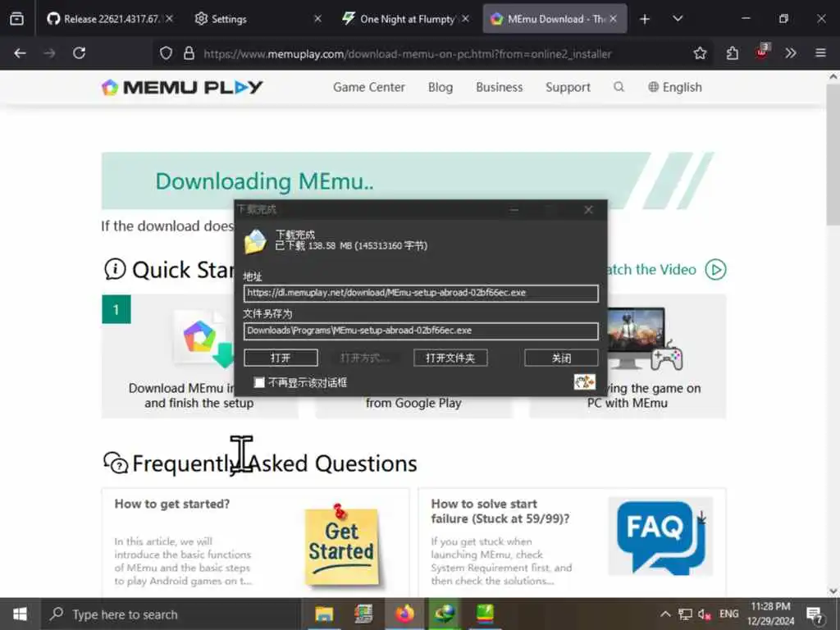
Task: Switch to the Settings tab
Action: point(257,19)
